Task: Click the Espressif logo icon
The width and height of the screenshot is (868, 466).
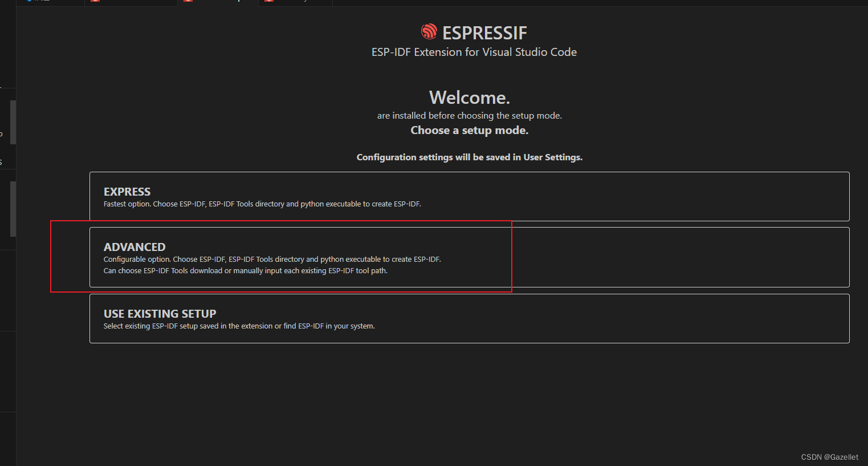Action: pyautogui.click(x=428, y=32)
